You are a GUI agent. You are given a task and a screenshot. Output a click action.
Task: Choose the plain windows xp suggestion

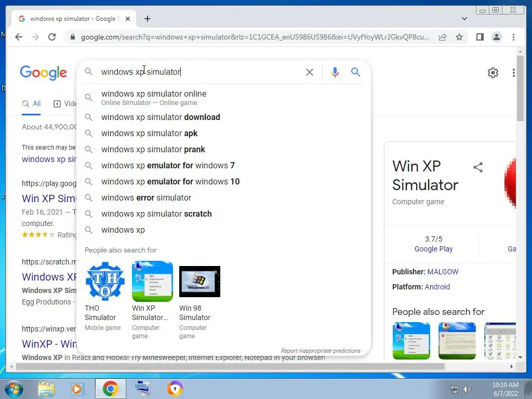223,230
